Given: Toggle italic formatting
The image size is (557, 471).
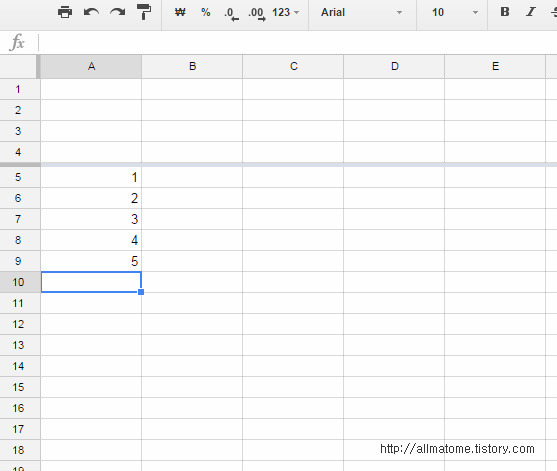Looking at the screenshot, I should (531, 12).
